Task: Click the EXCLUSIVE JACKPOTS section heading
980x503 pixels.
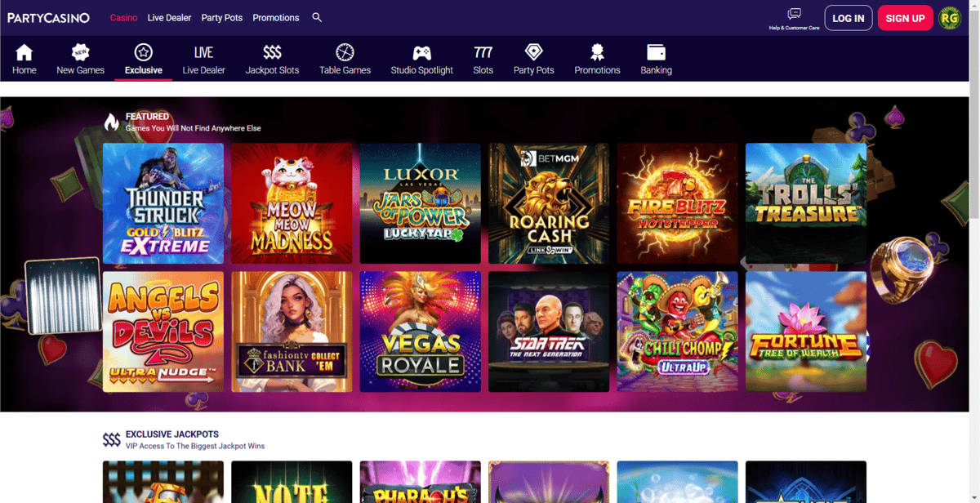Action: pos(172,434)
